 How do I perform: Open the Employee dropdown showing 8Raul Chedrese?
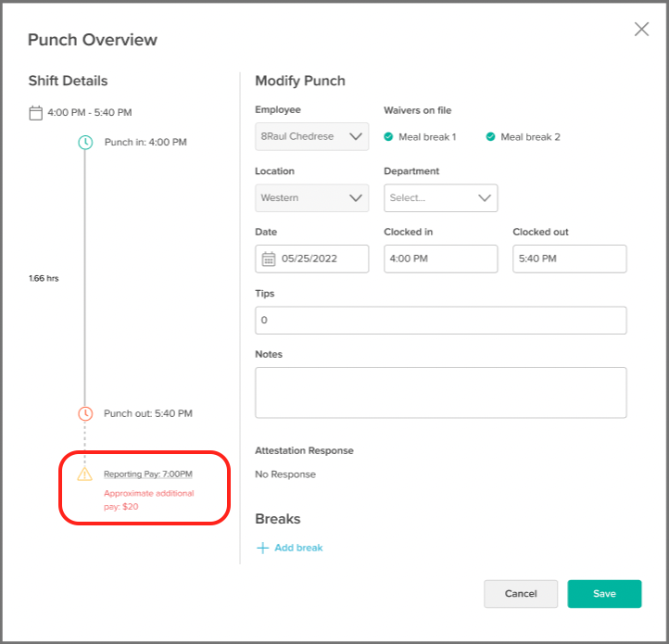coord(312,136)
